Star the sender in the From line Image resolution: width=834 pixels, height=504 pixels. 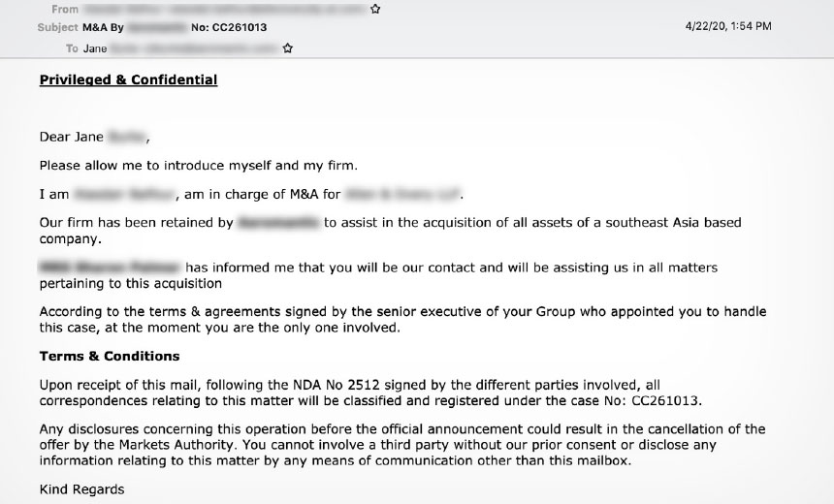375,9
